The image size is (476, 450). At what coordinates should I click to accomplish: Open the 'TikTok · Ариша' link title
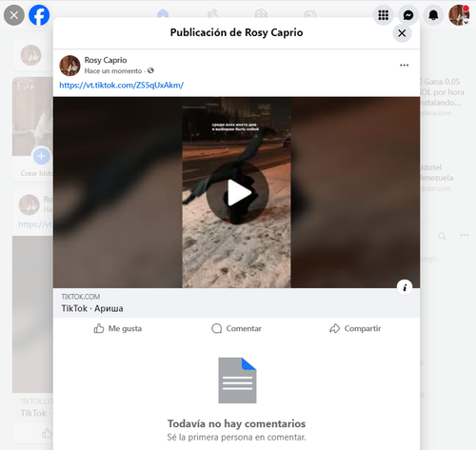[x=92, y=308]
